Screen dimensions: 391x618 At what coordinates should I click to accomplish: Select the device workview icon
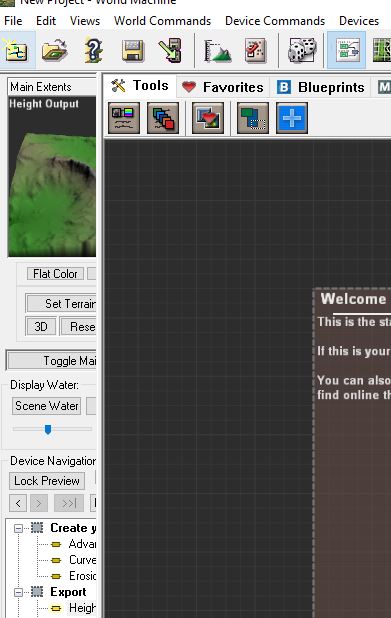(x=346, y=50)
